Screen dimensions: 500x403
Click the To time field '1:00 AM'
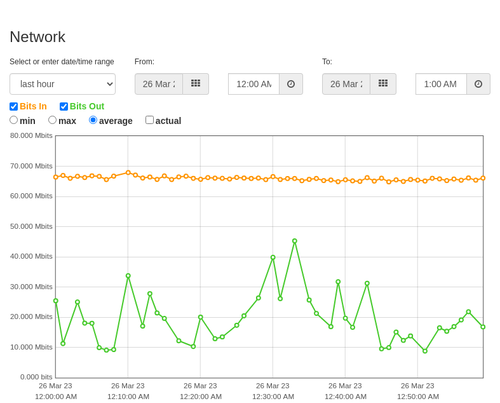pyautogui.click(x=441, y=84)
